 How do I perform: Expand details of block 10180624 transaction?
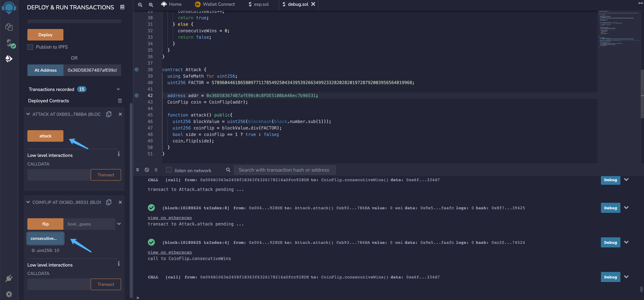coord(626,208)
